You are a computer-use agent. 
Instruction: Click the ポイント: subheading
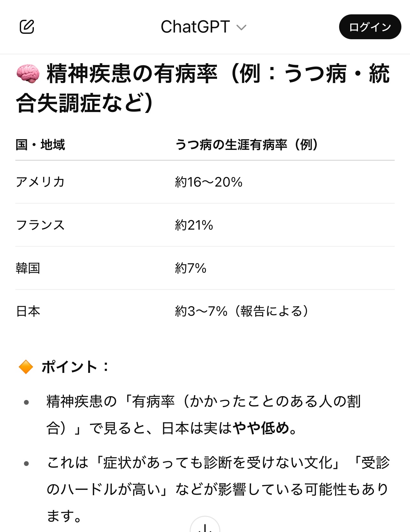(x=75, y=367)
